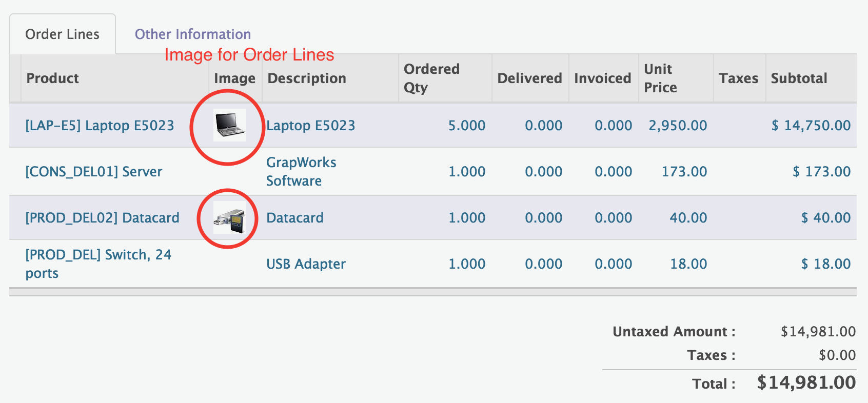
Task: Click the Subtotal column header
Action: [x=799, y=78]
